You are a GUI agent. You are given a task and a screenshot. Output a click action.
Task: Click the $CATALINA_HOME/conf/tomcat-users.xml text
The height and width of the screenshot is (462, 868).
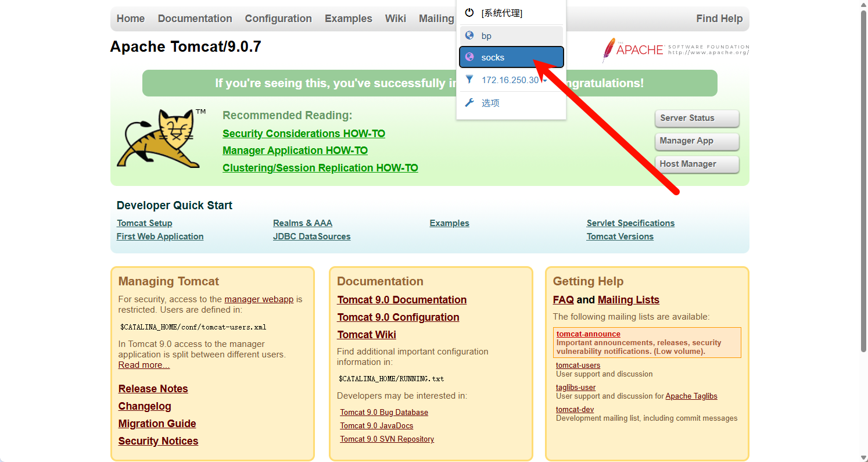click(193, 327)
